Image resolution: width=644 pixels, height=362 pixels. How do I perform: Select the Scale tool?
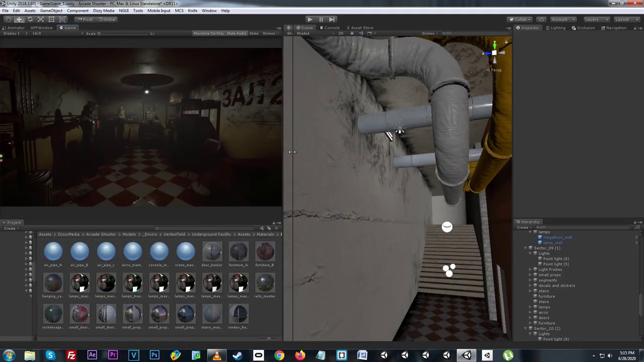(40, 19)
